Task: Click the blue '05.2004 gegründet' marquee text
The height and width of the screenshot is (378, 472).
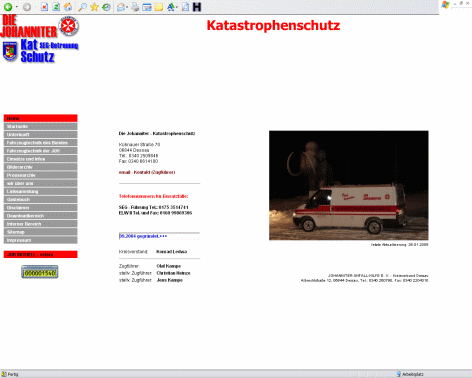Action: click(143, 236)
